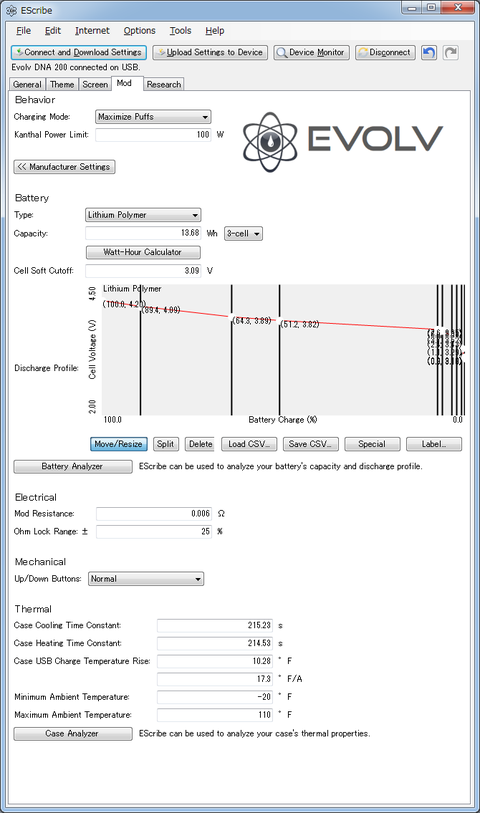Open the Internet menu
The height and width of the screenshot is (813, 480).
pyautogui.click(x=92, y=31)
